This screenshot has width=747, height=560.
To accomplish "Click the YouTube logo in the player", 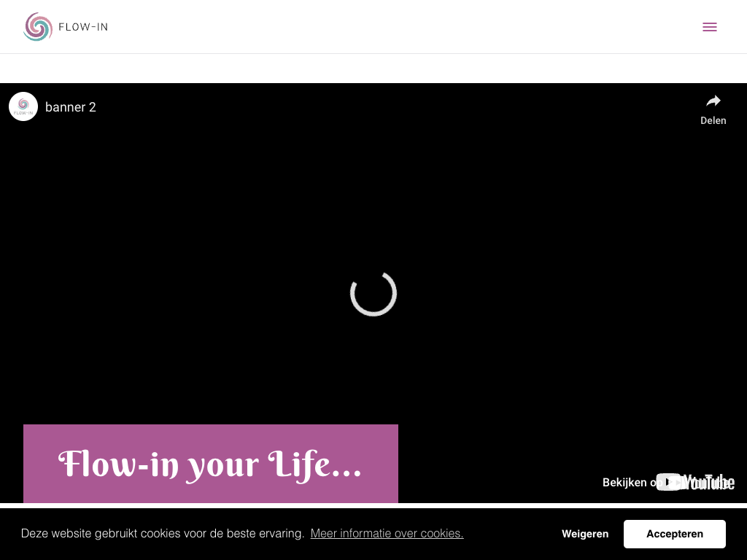I will click(697, 482).
